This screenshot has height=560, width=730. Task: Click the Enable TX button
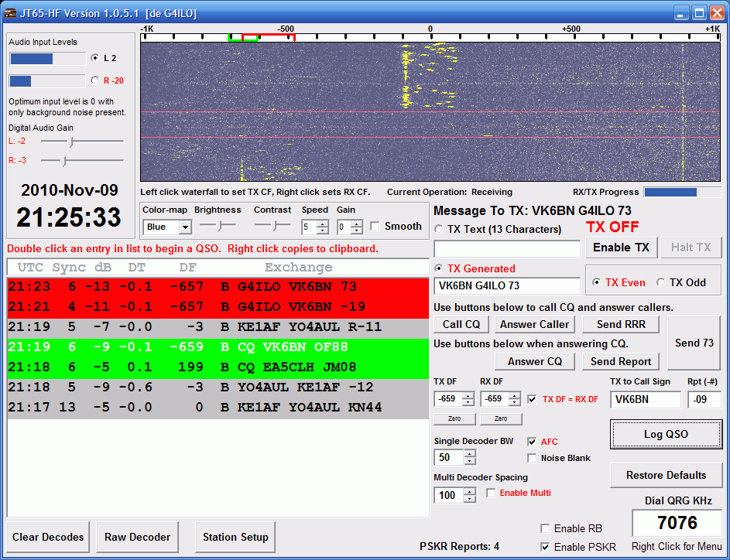621,248
